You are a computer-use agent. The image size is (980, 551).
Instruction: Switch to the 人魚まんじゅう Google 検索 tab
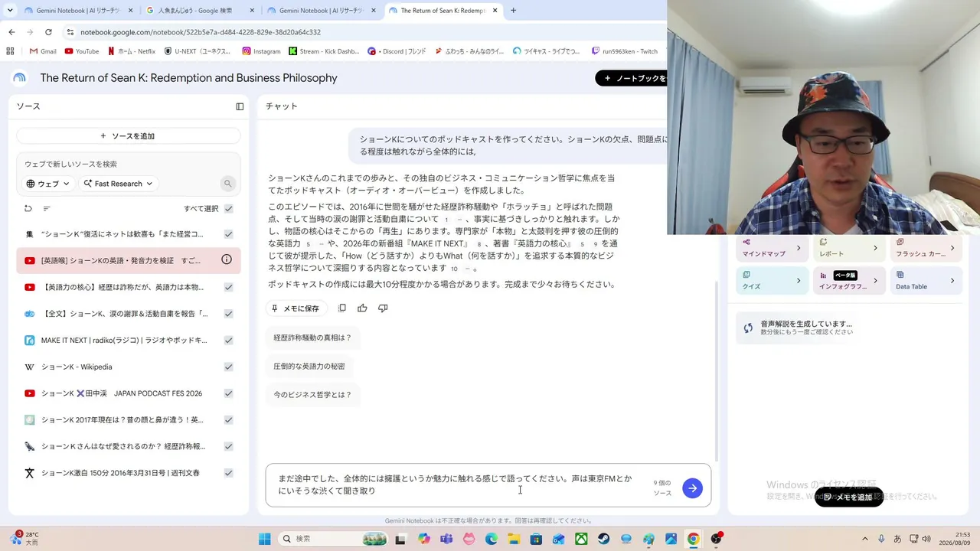tap(199, 11)
